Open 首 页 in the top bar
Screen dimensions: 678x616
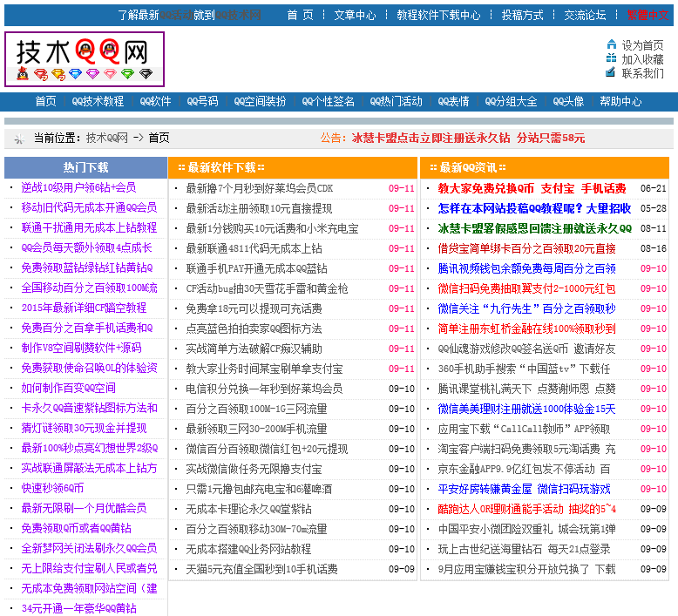(300, 15)
